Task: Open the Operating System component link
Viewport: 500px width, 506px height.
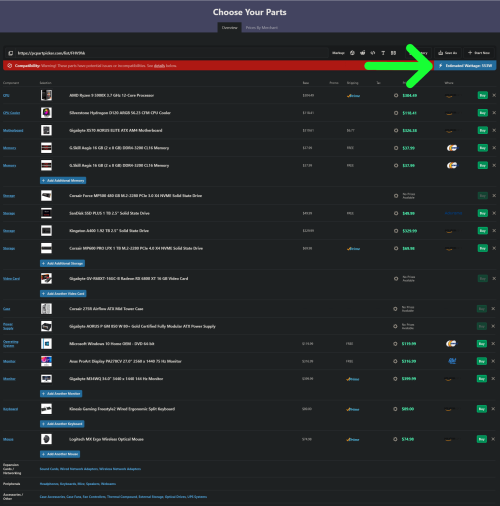Action: point(11,344)
